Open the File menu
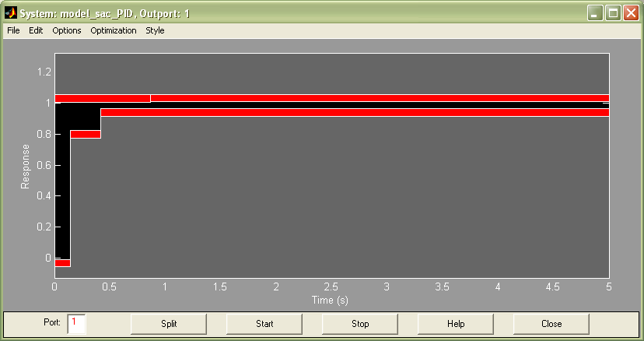Screen dimensions: 644x341 [x=13, y=30]
